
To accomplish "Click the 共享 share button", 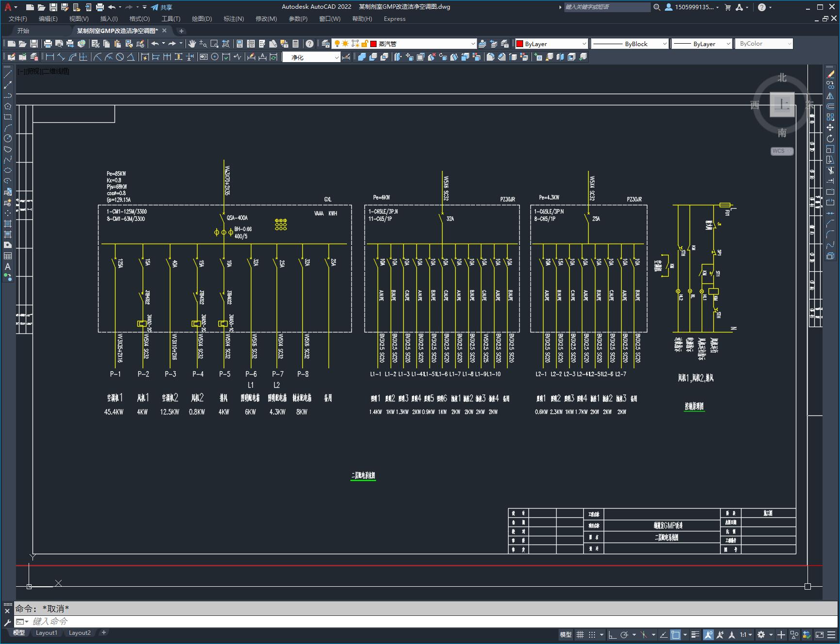I will [x=162, y=7].
